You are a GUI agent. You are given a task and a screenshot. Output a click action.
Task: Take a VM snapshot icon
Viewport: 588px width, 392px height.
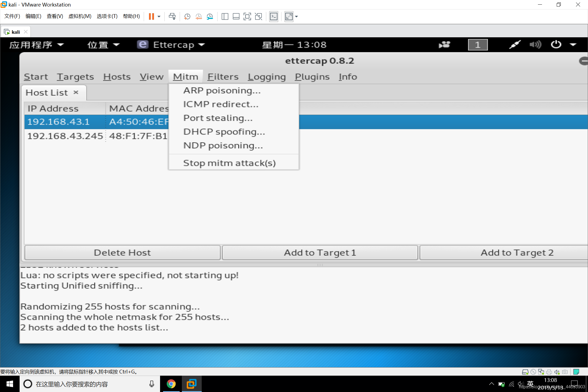[187, 16]
